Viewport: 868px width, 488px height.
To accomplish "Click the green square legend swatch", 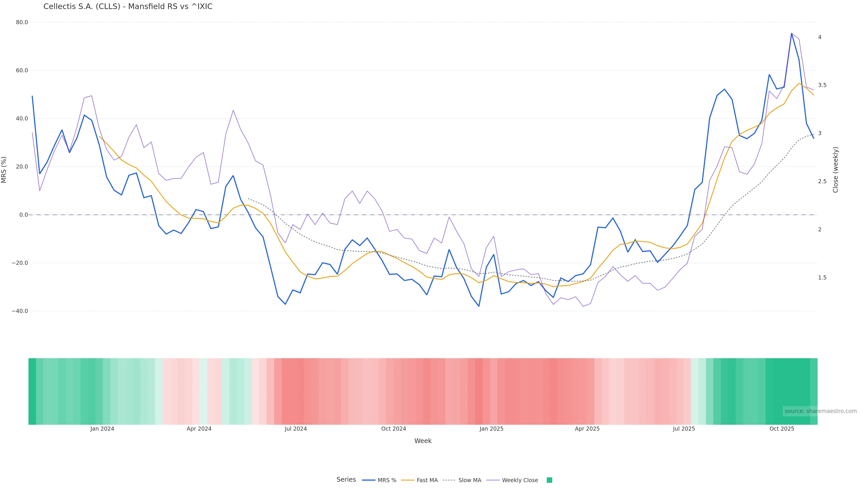I will (x=549, y=480).
